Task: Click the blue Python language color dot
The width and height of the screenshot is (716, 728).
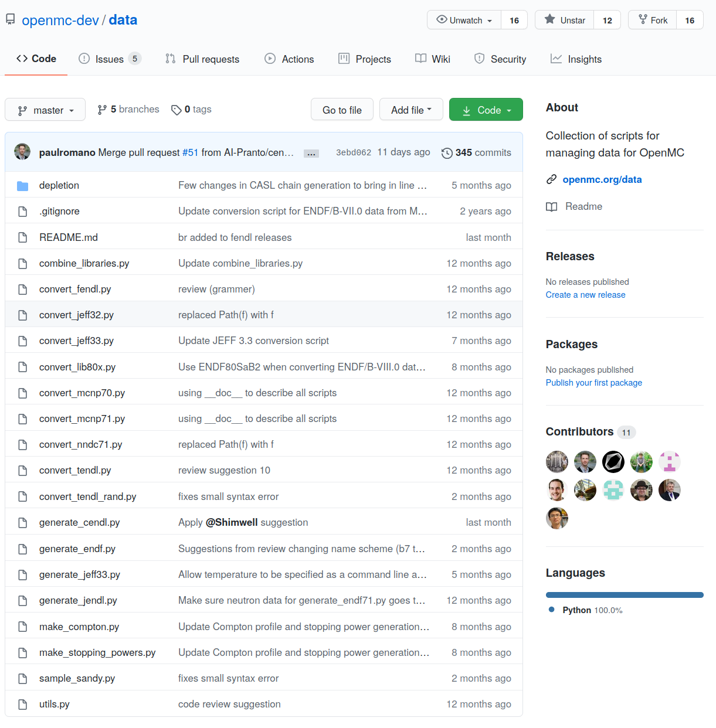Action: pyautogui.click(x=551, y=610)
